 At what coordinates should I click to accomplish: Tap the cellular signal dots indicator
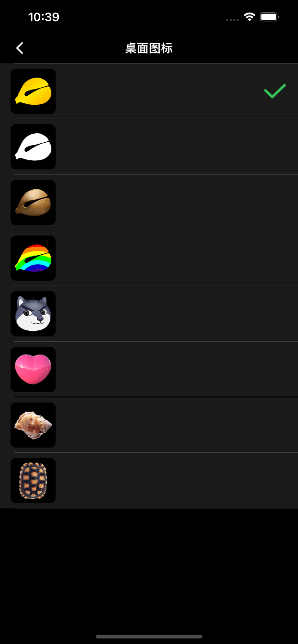pos(233,20)
